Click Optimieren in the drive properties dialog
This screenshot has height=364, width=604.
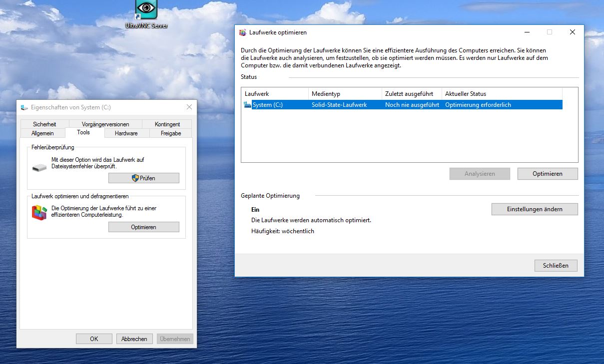click(x=144, y=227)
